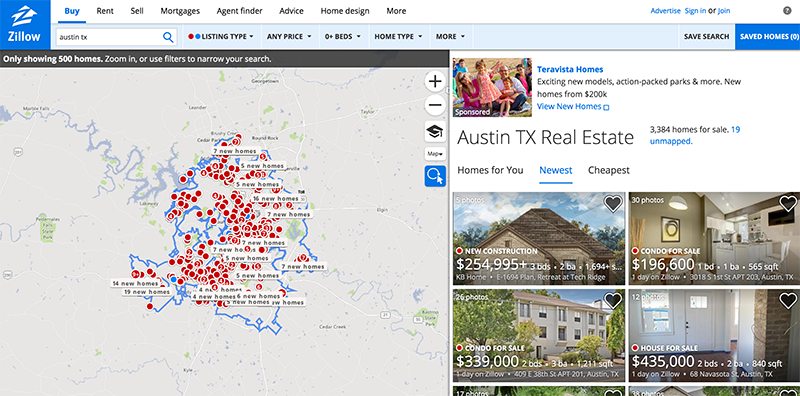Image resolution: width=800 pixels, height=396 pixels.
Task: Click the austin tx search field
Action: [110, 37]
